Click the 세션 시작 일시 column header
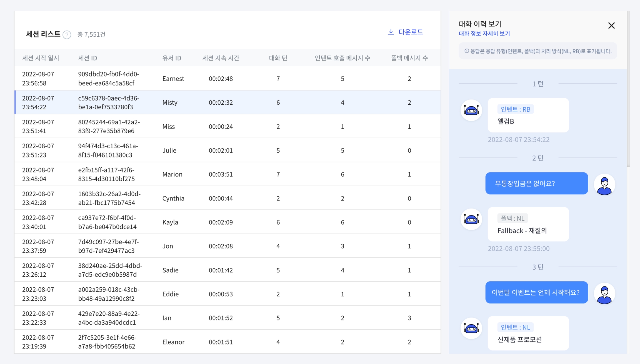The height and width of the screenshot is (364, 640). click(41, 58)
